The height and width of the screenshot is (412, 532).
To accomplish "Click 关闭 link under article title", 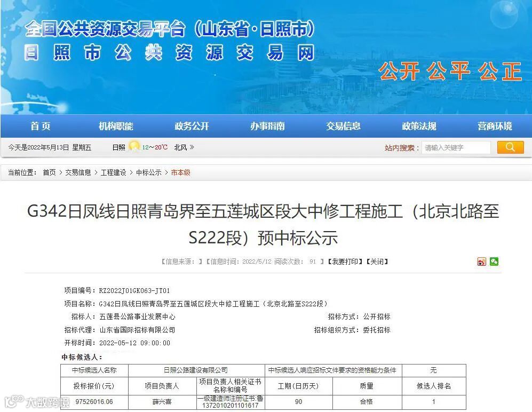I will tap(377, 262).
